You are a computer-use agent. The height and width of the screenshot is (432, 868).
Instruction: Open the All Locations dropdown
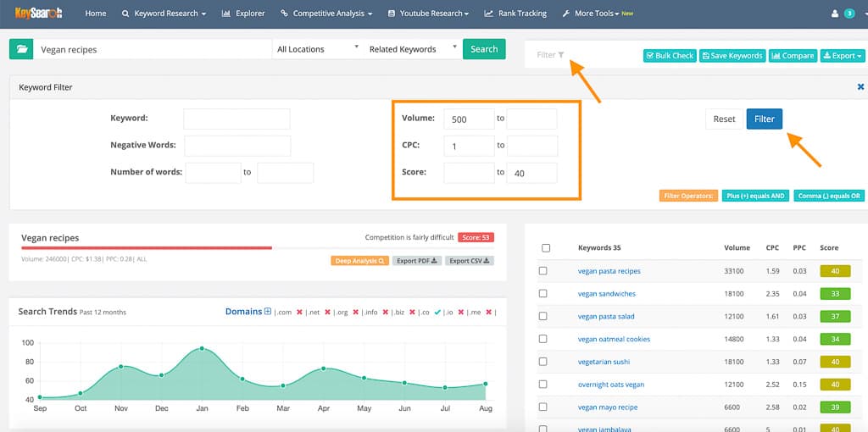tap(318, 49)
